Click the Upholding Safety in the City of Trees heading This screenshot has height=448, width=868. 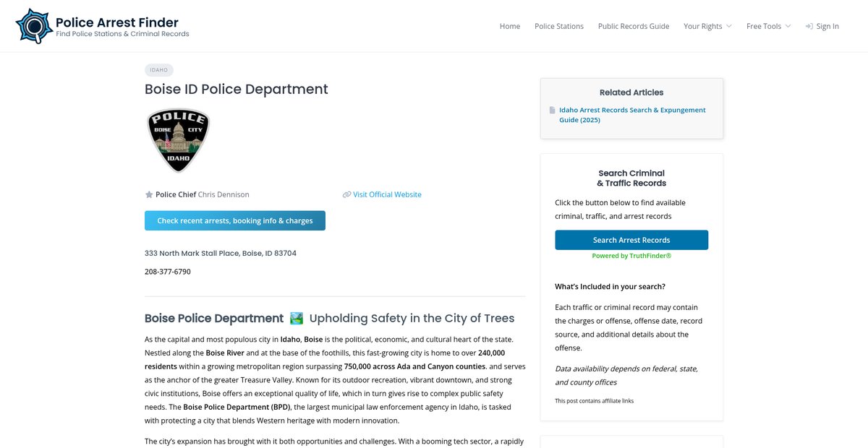[x=412, y=318]
